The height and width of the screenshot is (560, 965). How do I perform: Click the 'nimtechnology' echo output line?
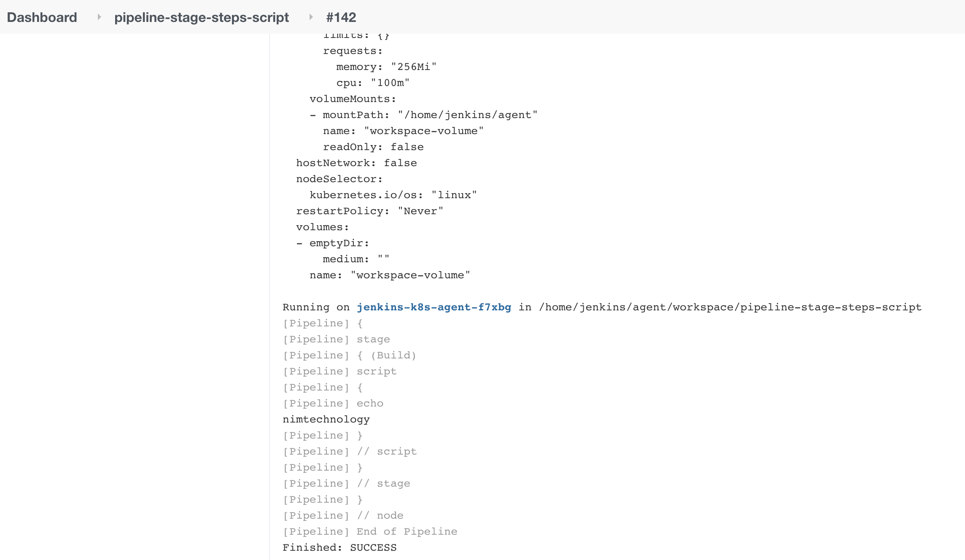326,419
